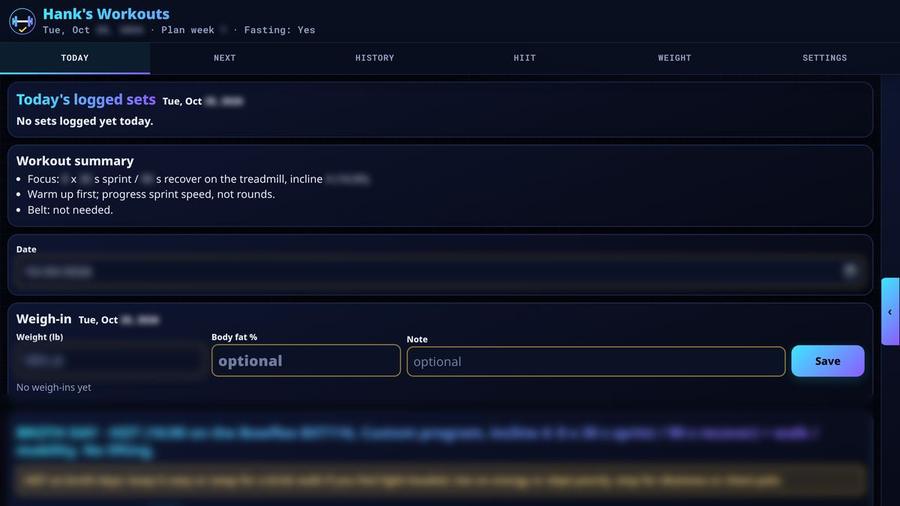
Task: Open the WEIGHT tab
Action: (x=674, y=58)
